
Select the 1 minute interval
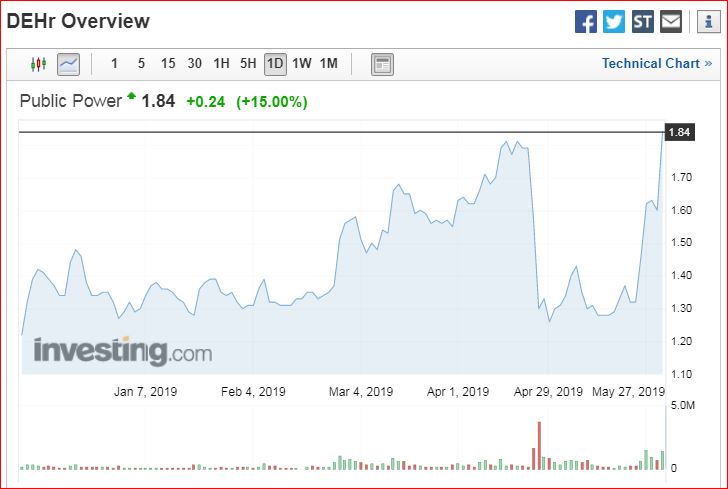point(114,64)
